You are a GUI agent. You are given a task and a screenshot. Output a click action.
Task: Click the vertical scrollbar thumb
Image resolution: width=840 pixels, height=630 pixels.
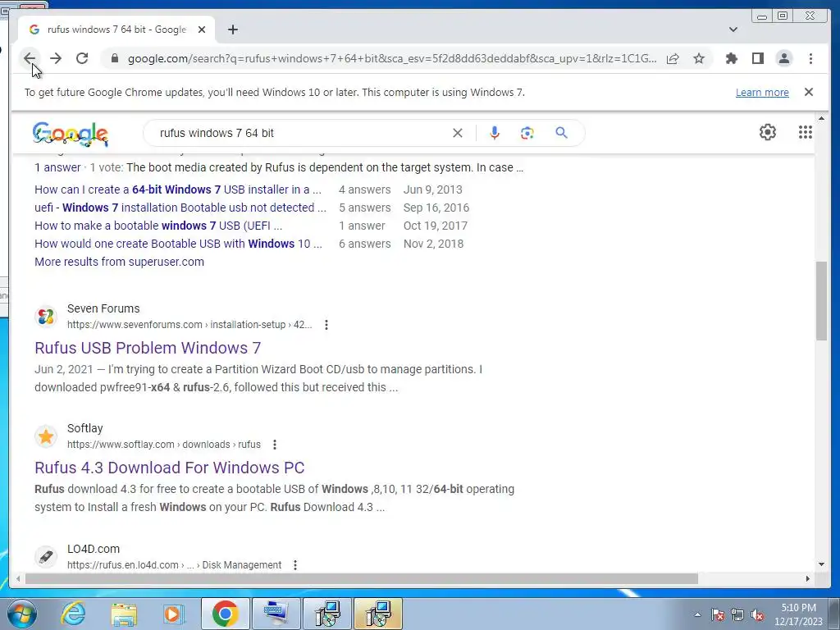click(821, 300)
